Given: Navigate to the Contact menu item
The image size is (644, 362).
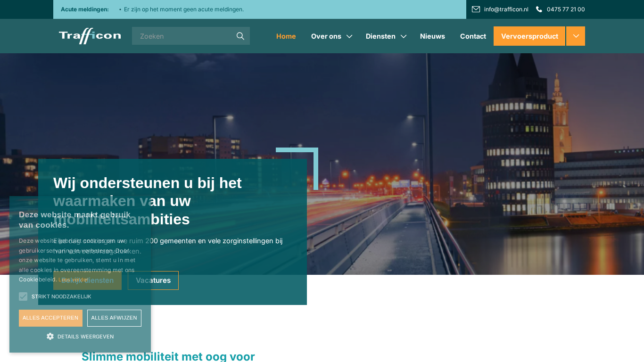Looking at the screenshot, I should tap(473, 36).
